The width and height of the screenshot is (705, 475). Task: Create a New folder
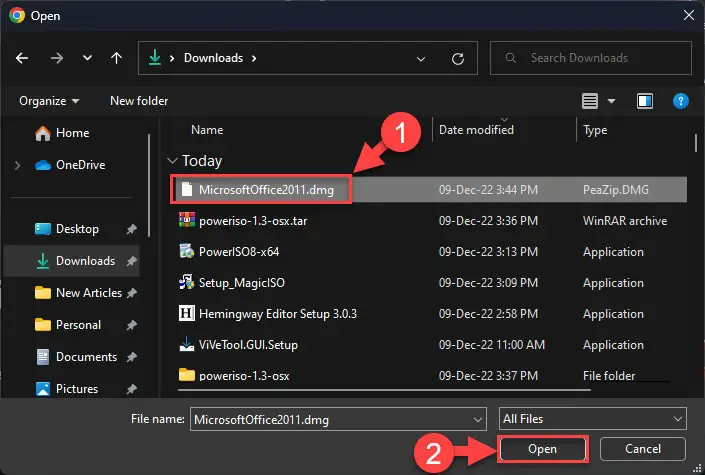[139, 101]
